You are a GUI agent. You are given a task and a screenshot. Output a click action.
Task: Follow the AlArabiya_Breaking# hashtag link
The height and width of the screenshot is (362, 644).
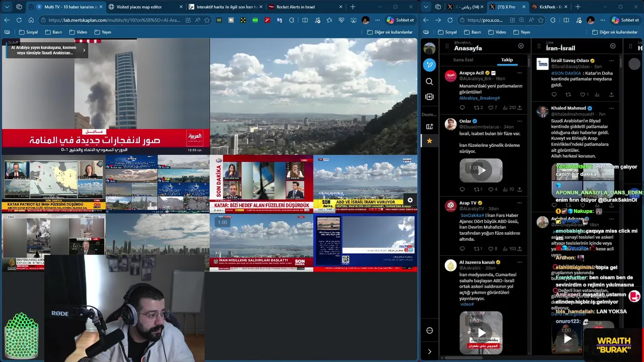click(479, 98)
